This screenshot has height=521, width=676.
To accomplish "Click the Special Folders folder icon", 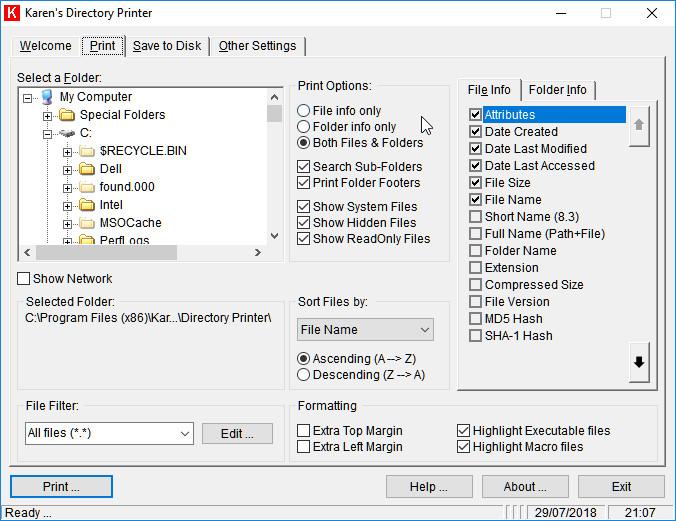I will [67, 115].
